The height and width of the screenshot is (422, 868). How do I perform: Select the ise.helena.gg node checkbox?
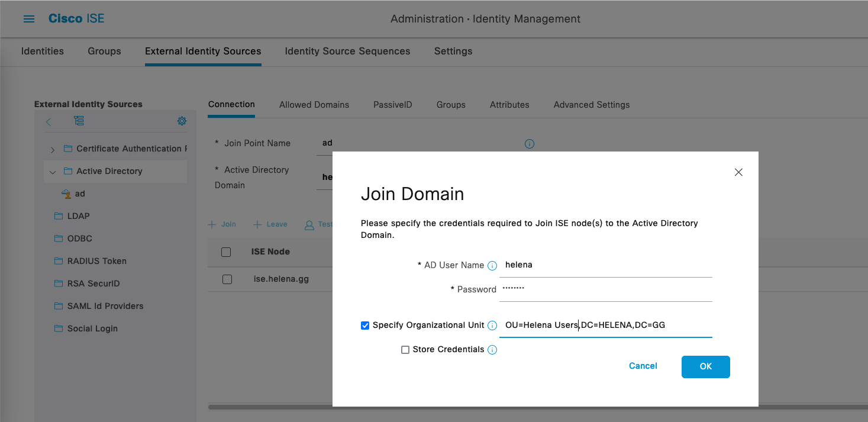[x=227, y=279]
